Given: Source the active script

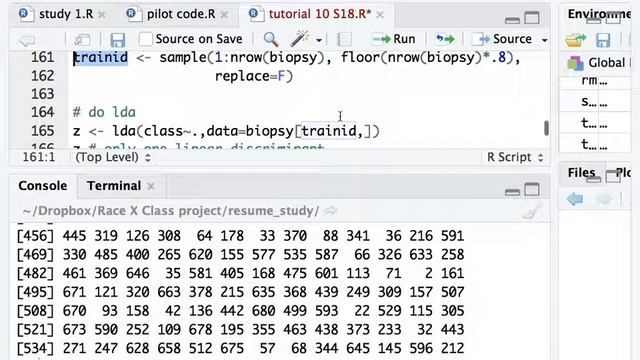Looking at the screenshot, I should click(x=502, y=39).
